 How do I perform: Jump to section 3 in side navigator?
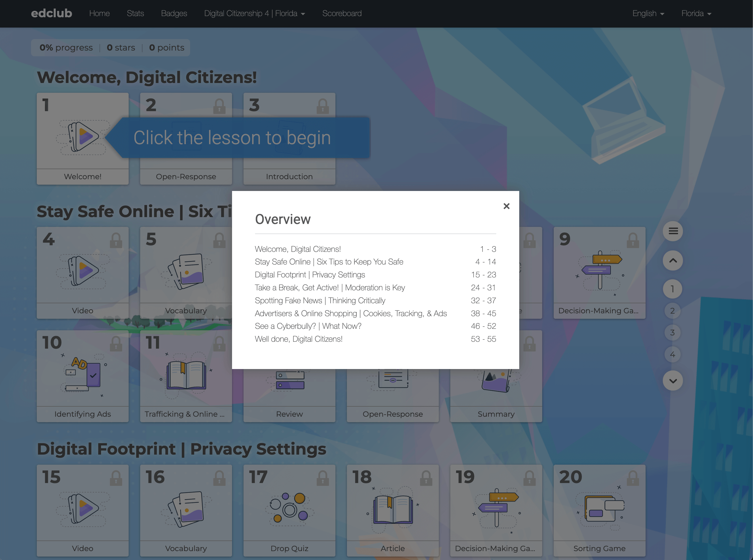[672, 333]
